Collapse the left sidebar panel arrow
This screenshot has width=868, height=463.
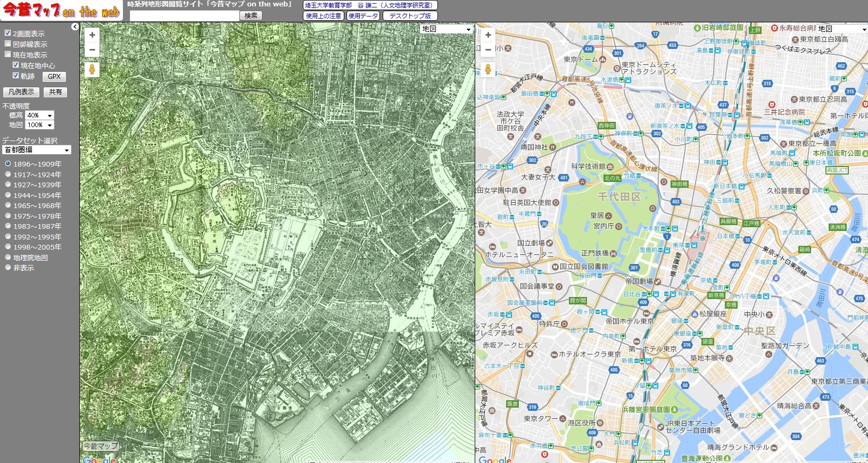pyautogui.click(x=75, y=27)
